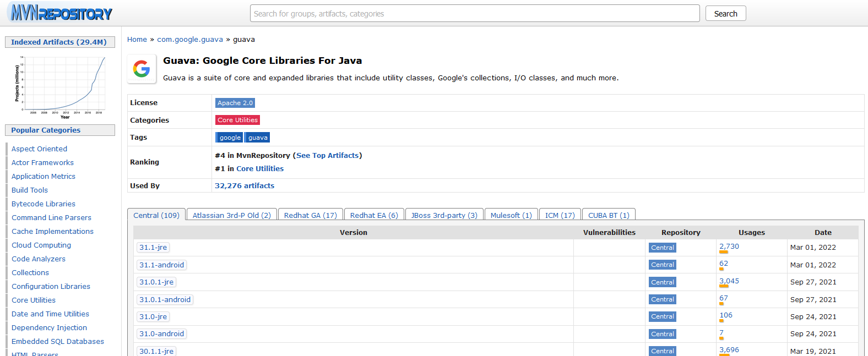Open Build Tools category
The height and width of the screenshot is (356, 868).
(30, 190)
